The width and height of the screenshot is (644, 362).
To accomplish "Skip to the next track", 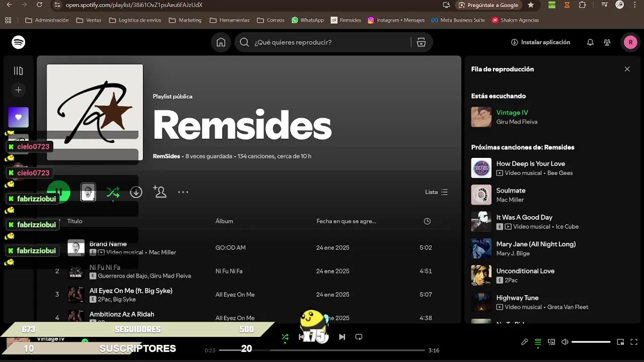I will tap(342, 337).
